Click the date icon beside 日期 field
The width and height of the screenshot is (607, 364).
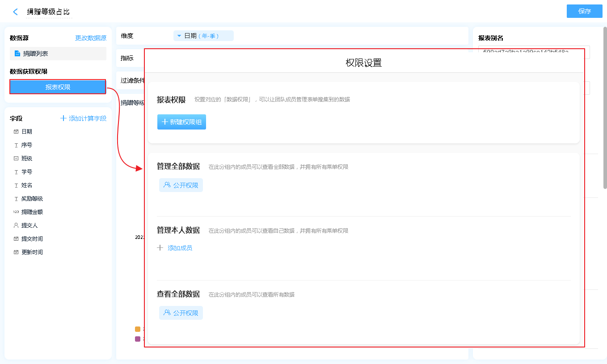click(x=16, y=132)
